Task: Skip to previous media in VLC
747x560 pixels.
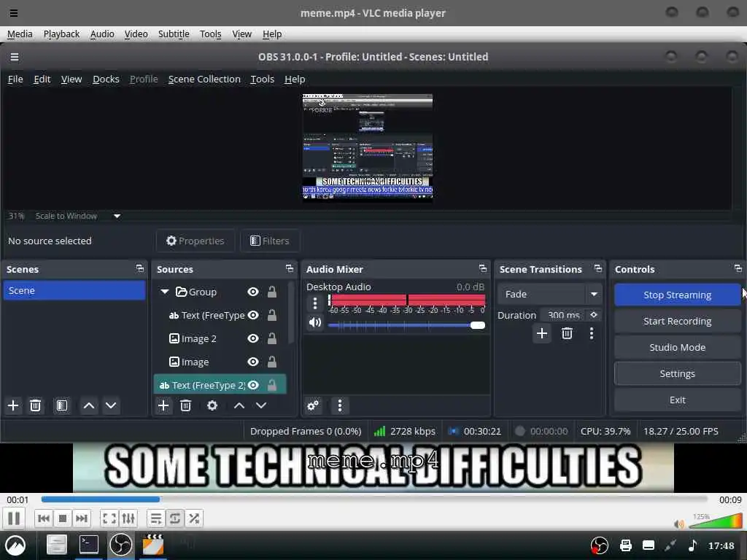Action: coord(43,518)
